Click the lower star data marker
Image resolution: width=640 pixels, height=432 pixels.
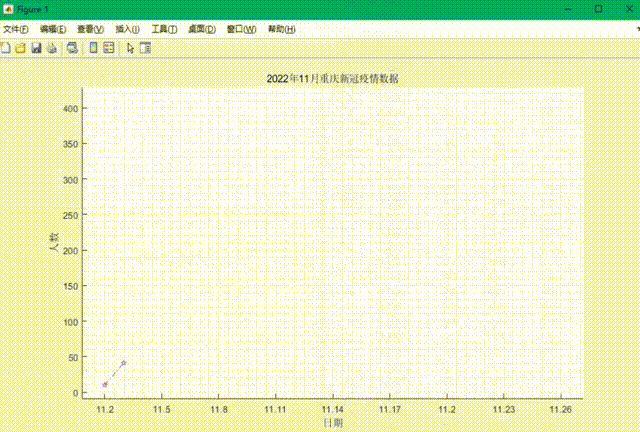(105, 384)
